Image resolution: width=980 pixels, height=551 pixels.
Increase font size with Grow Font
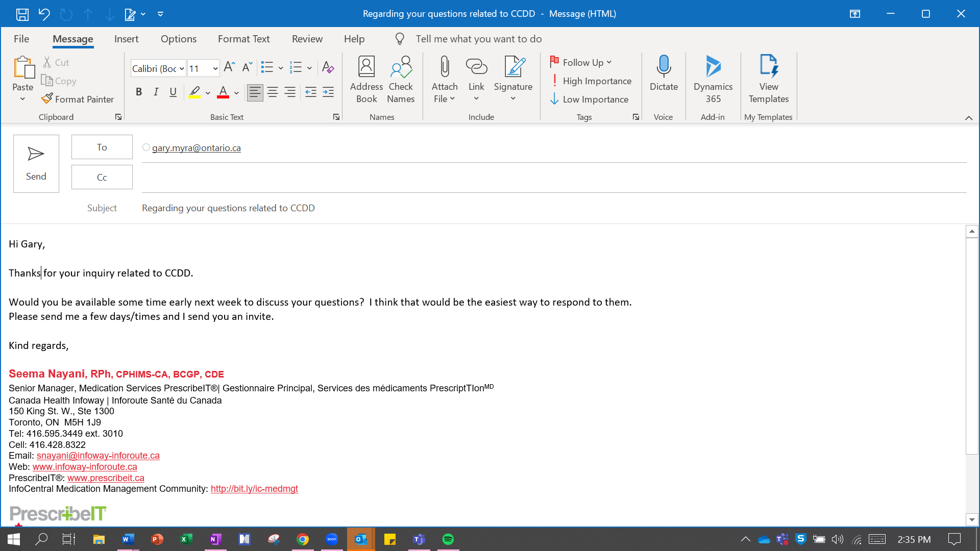229,67
